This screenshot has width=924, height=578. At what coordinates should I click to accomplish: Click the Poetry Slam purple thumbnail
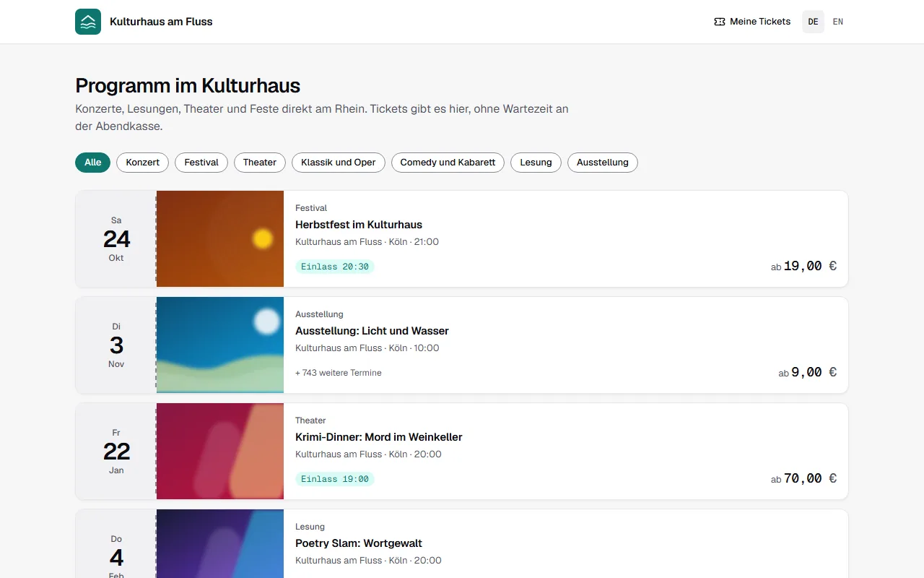220,543
